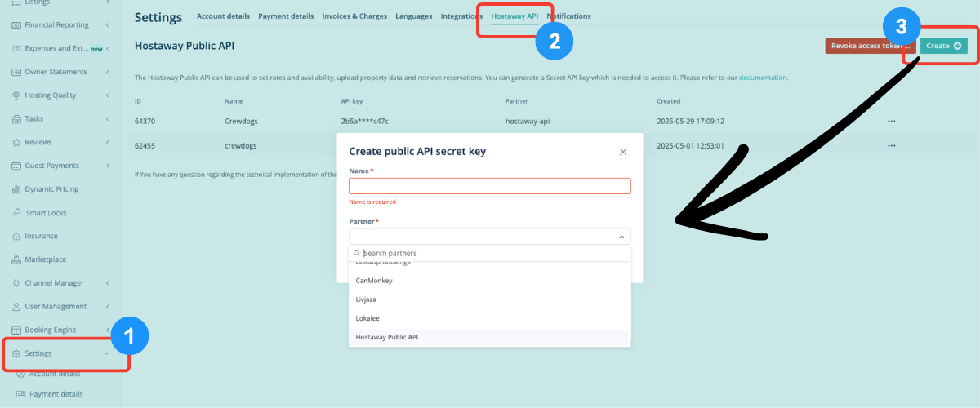Click created date 2025-05-29 17:09:12
This screenshot has width=980, height=408.
pyautogui.click(x=691, y=122)
